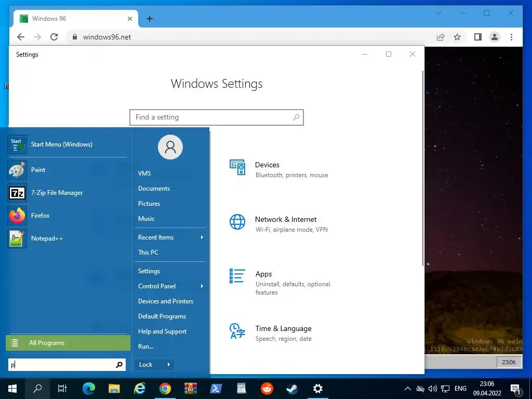Launch Internet Explorer from taskbar

coord(139,389)
